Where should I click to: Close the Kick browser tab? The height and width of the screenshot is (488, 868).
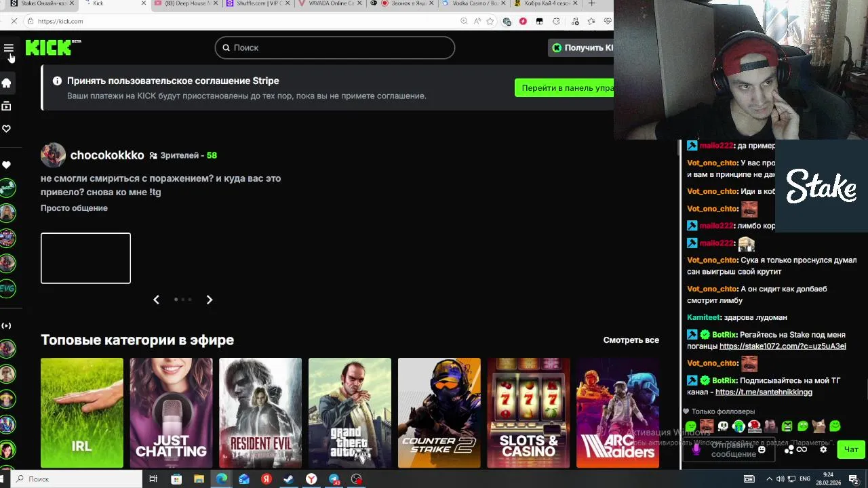[x=143, y=3]
